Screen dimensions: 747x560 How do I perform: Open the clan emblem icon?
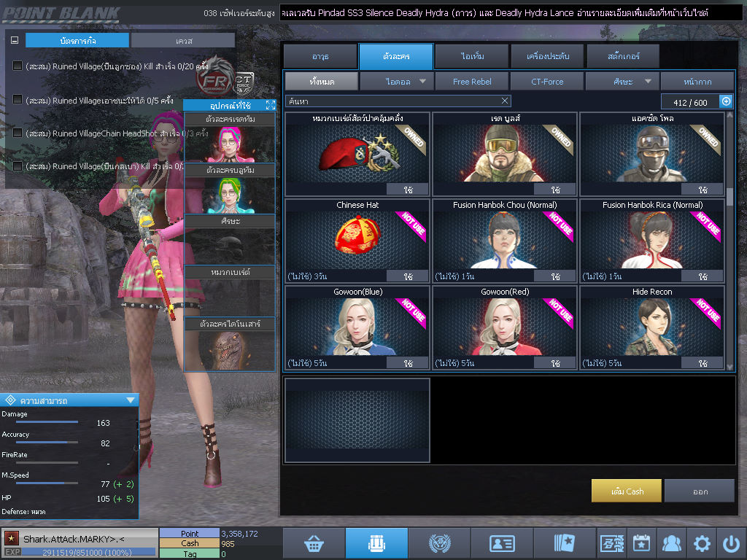coord(439,542)
